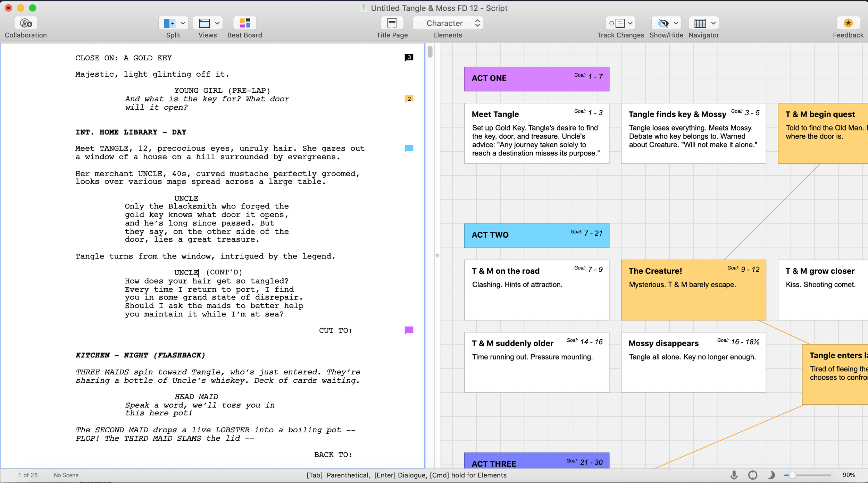This screenshot has width=868, height=483.
Task: Click the CUT TO: transition
Action: click(335, 331)
